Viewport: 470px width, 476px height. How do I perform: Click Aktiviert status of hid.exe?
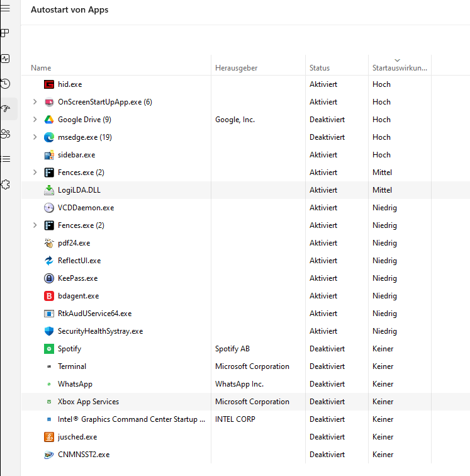pos(323,84)
